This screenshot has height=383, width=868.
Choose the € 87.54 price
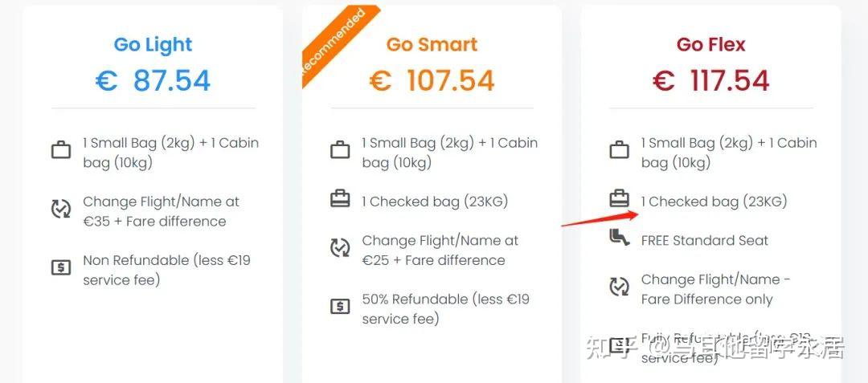(154, 80)
